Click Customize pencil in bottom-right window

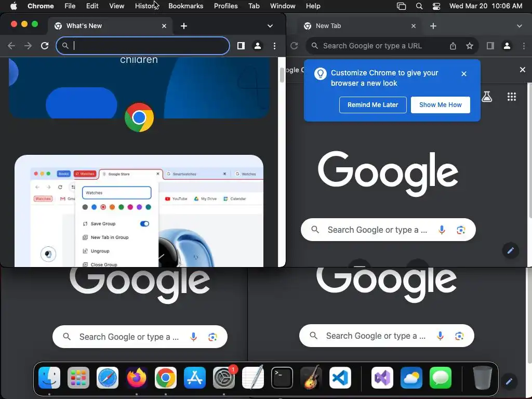pos(509,382)
